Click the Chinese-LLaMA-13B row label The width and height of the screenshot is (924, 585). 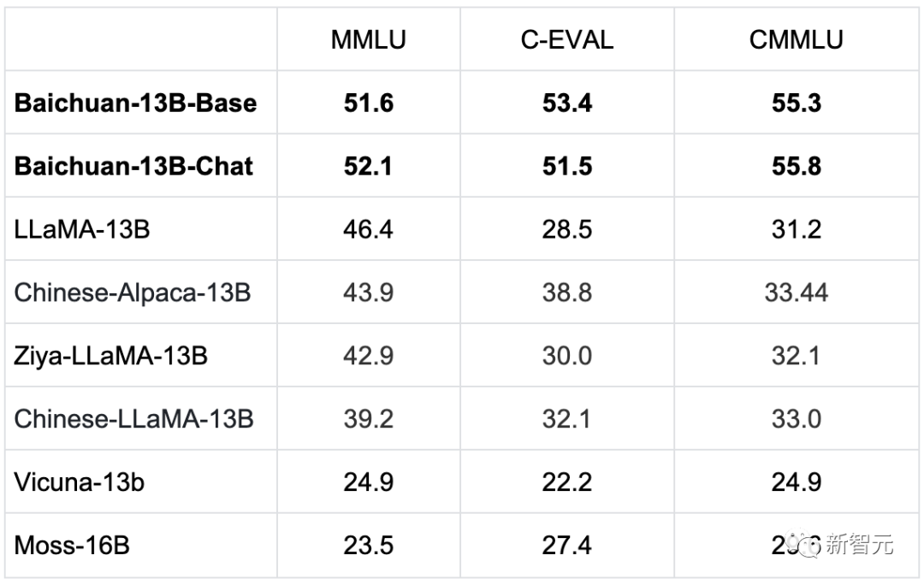[134, 418]
